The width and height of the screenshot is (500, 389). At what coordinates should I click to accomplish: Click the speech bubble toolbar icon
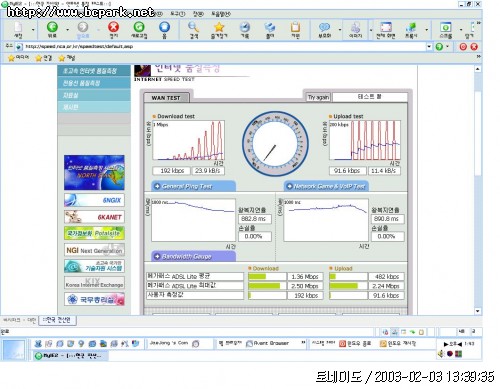(324, 27)
